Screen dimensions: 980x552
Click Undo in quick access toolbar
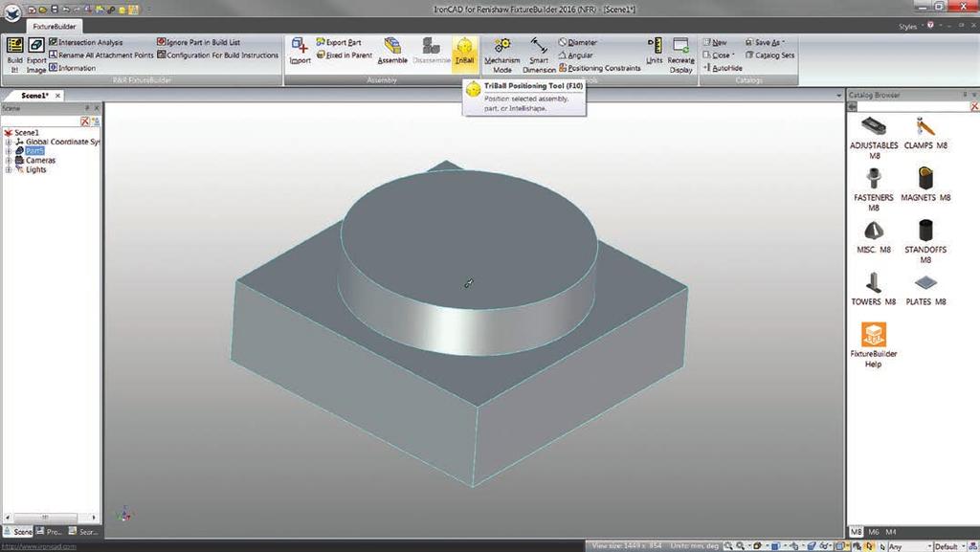click(66, 10)
